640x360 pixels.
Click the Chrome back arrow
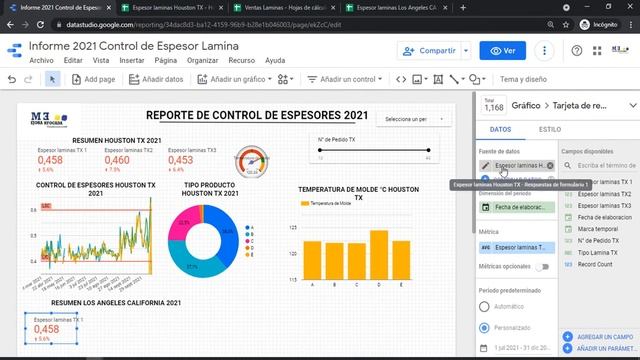tap(11, 25)
